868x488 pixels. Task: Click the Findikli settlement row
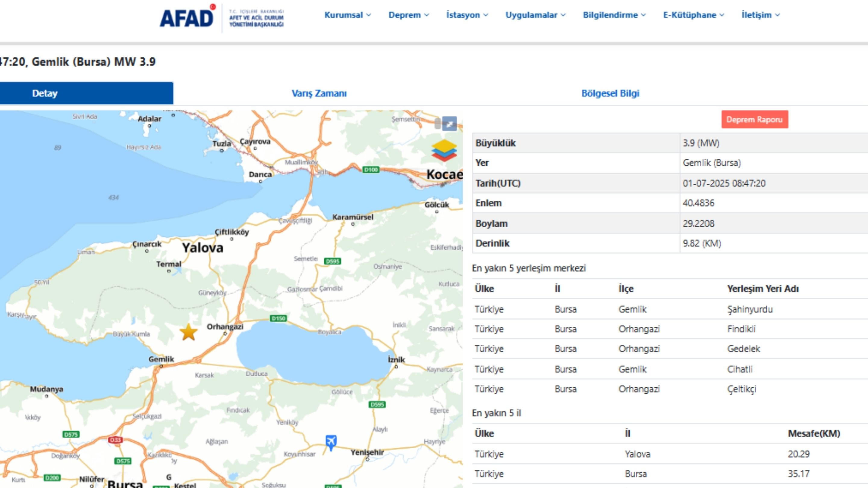point(670,329)
